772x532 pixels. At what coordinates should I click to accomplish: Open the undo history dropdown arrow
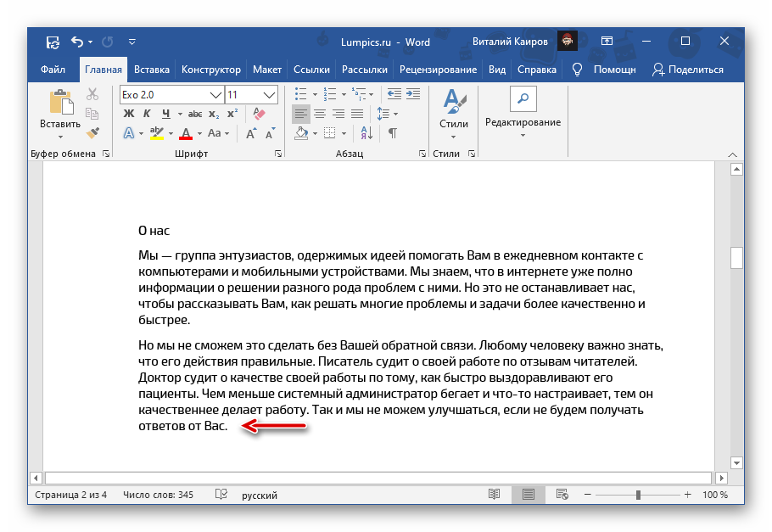[90, 42]
